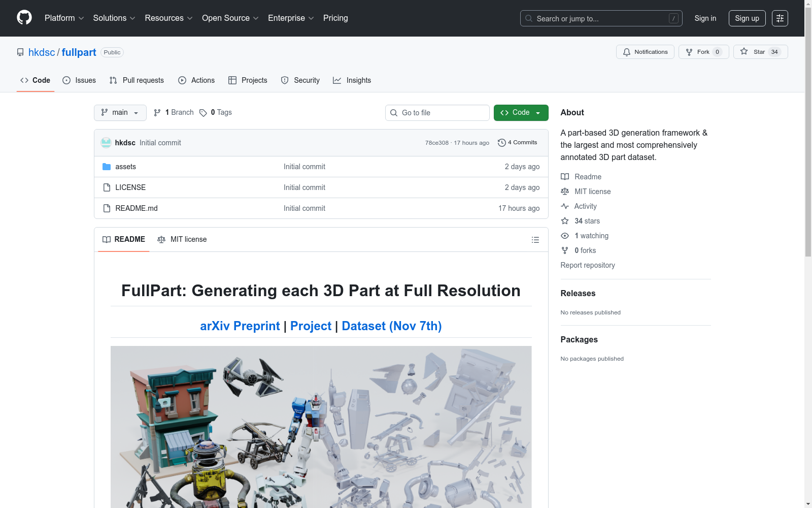Click the assets folder icon
The width and height of the screenshot is (812, 508).
click(x=107, y=167)
